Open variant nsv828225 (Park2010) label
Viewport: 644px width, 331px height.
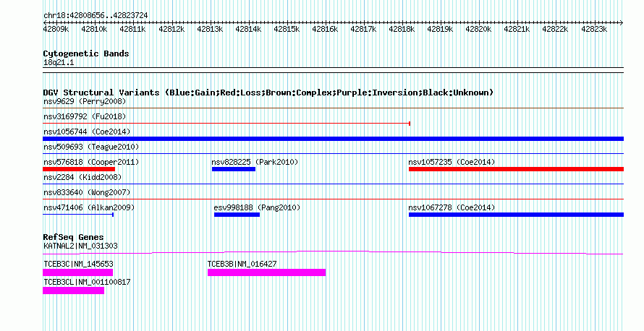(255, 162)
